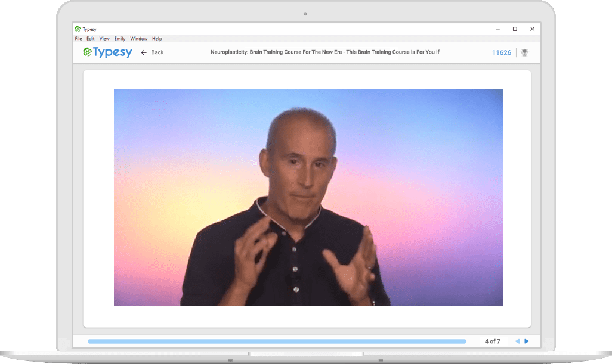This screenshot has height=364, width=612.
Task: Click the 11626 points counter
Action: [502, 52]
